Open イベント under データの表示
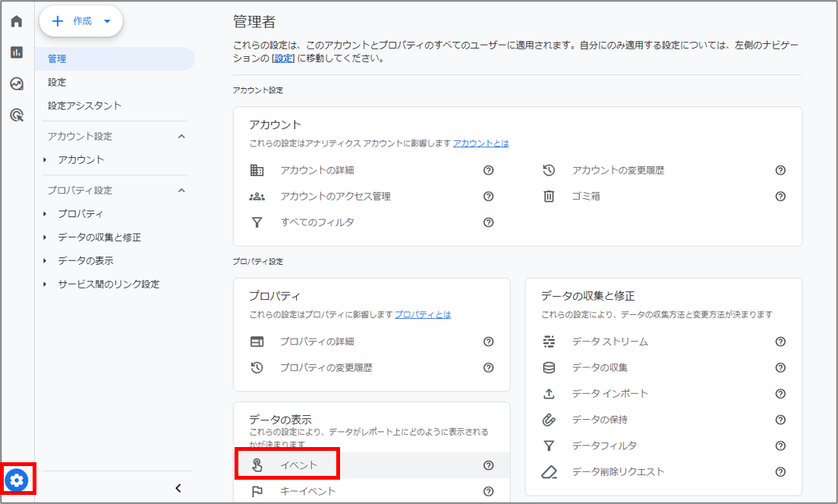 [299, 465]
